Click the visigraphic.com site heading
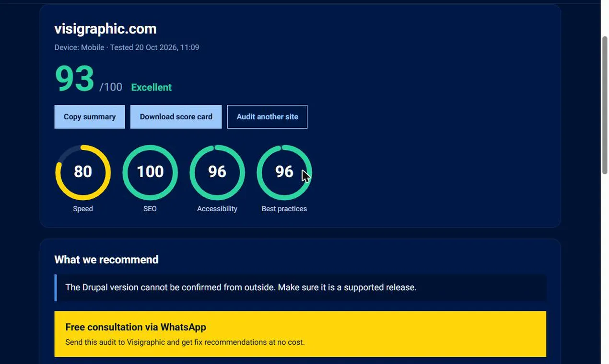Image resolution: width=609 pixels, height=364 pixels. click(105, 29)
